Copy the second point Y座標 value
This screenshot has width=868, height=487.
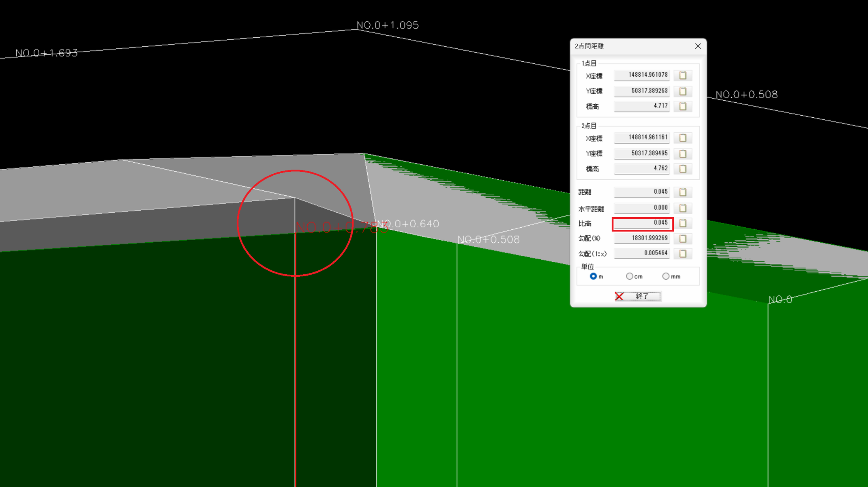click(x=683, y=153)
